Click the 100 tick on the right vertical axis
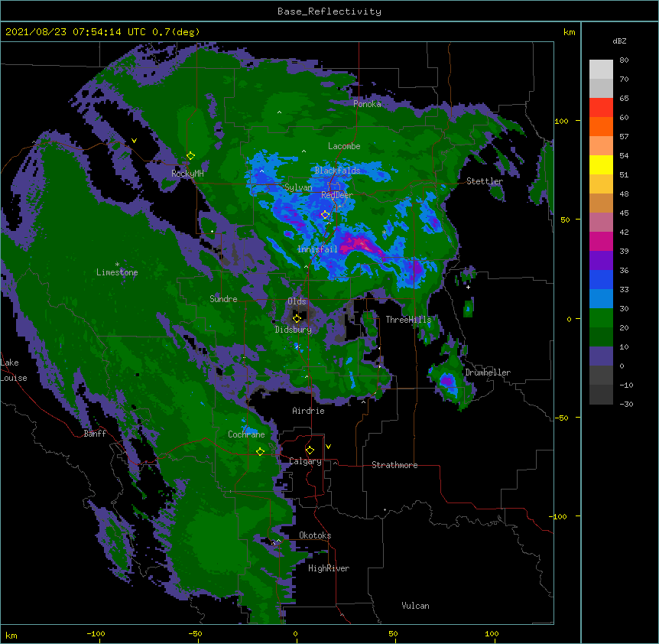 [561, 122]
